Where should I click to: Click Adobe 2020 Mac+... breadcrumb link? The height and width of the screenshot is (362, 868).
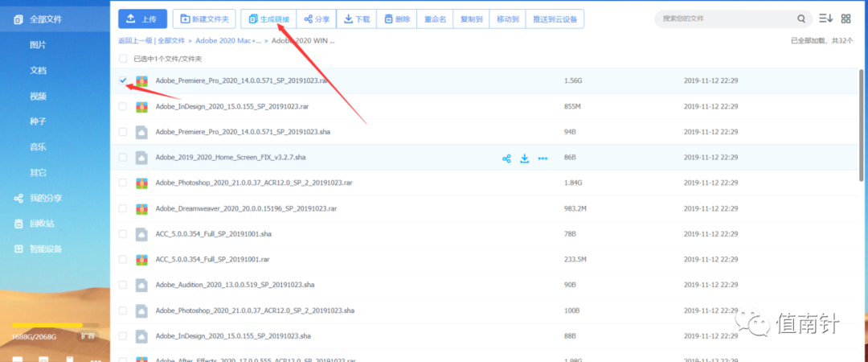(228, 40)
